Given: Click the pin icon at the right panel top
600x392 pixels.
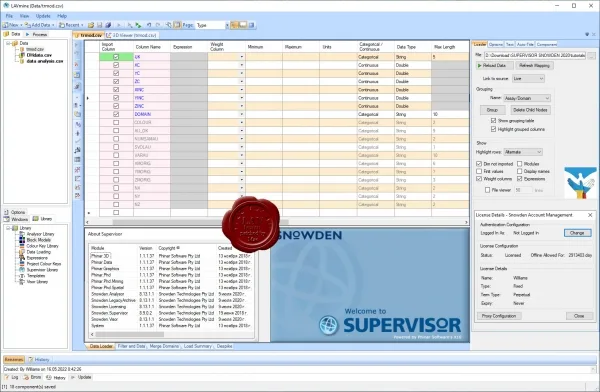Looking at the screenshot, I should 587,34.
